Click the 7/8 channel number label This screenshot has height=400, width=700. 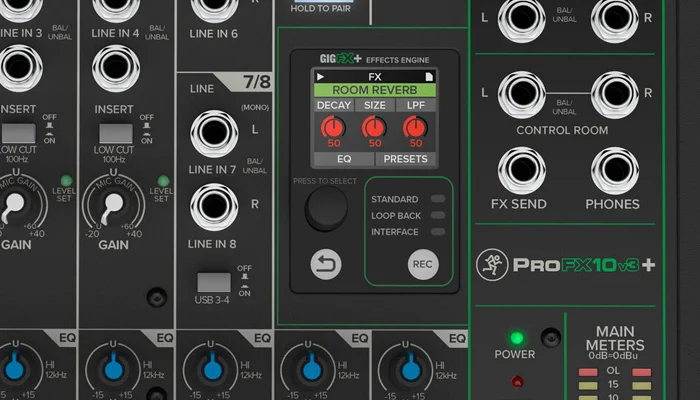point(257,82)
